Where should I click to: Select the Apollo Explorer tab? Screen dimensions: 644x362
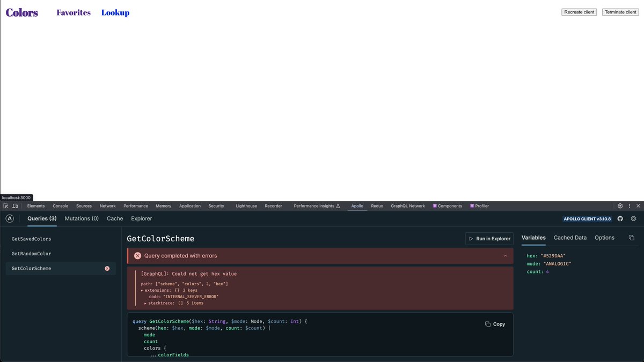141,218
